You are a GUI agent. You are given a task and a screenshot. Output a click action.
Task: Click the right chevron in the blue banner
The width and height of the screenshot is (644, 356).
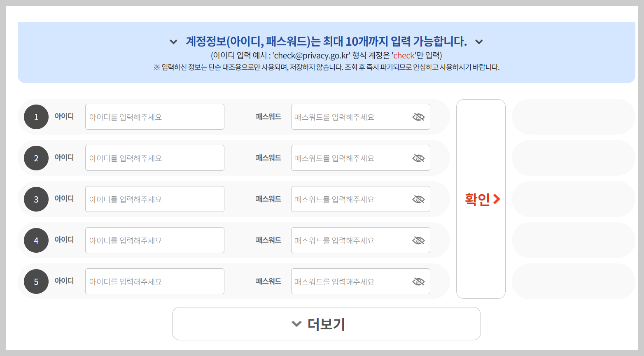(479, 42)
